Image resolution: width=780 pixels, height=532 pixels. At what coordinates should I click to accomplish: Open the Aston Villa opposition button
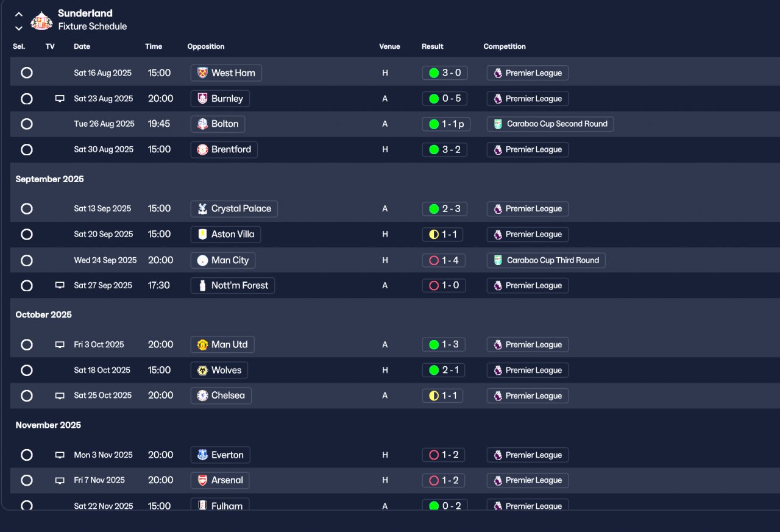click(226, 234)
